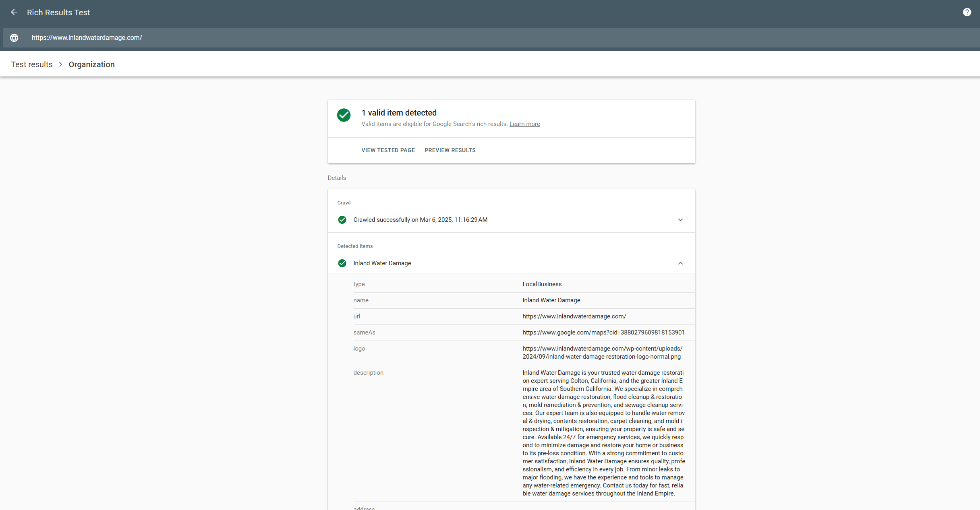Click the logo URL value

(x=602, y=353)
